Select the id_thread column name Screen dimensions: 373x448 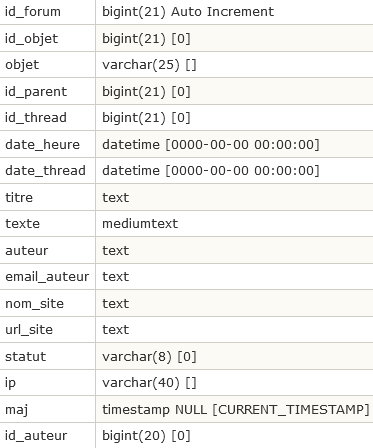pos(36,117)
